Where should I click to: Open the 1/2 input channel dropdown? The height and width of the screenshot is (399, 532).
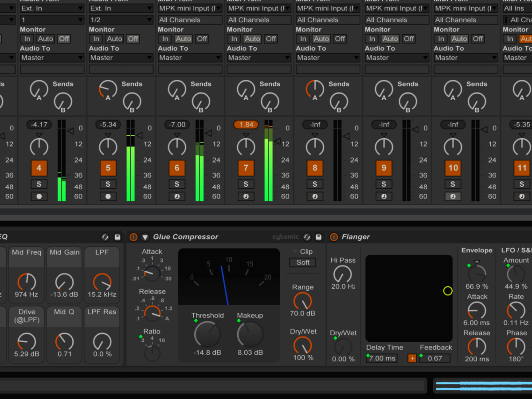click(121, 20)
